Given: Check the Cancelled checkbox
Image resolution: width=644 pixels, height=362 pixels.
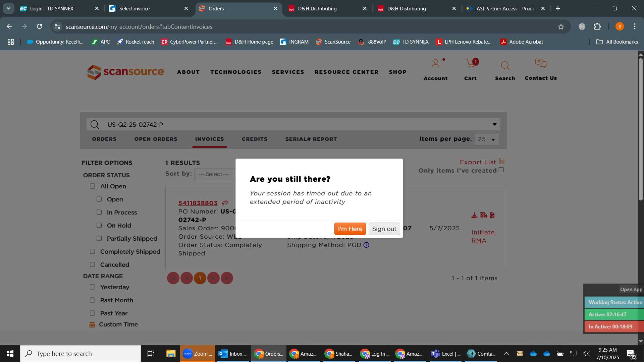Looking at the screenshot, I should pyautogui.click(x=93, y=264).
